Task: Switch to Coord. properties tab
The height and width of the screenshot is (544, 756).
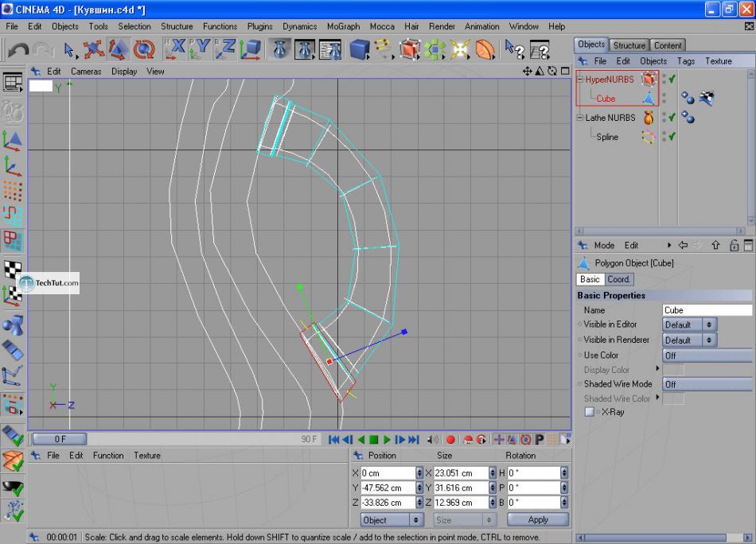Action: pos(618,279)
